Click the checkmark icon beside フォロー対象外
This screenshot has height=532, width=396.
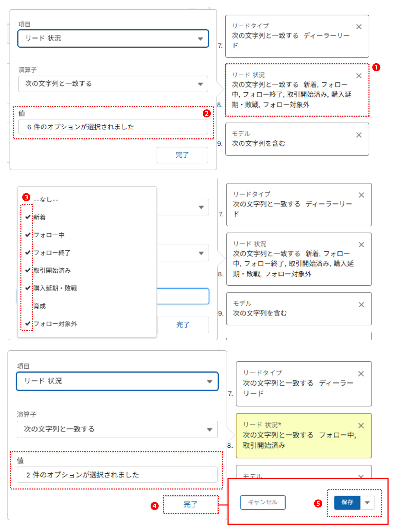28,323
